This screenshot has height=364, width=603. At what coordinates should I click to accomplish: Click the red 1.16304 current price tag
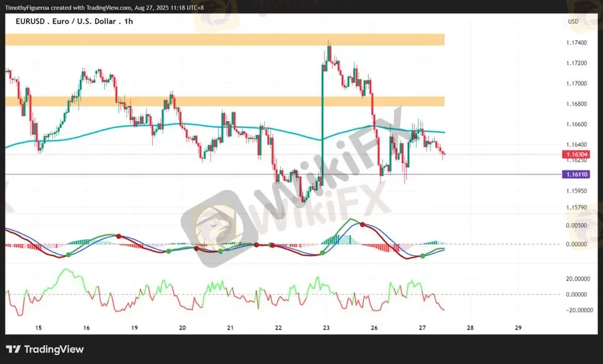[576, 154]
